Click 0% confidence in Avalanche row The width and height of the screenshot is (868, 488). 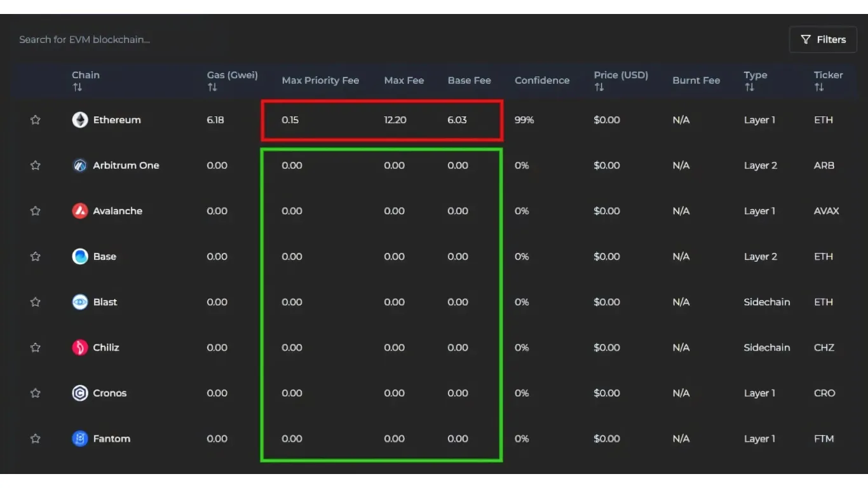[522, 211]
